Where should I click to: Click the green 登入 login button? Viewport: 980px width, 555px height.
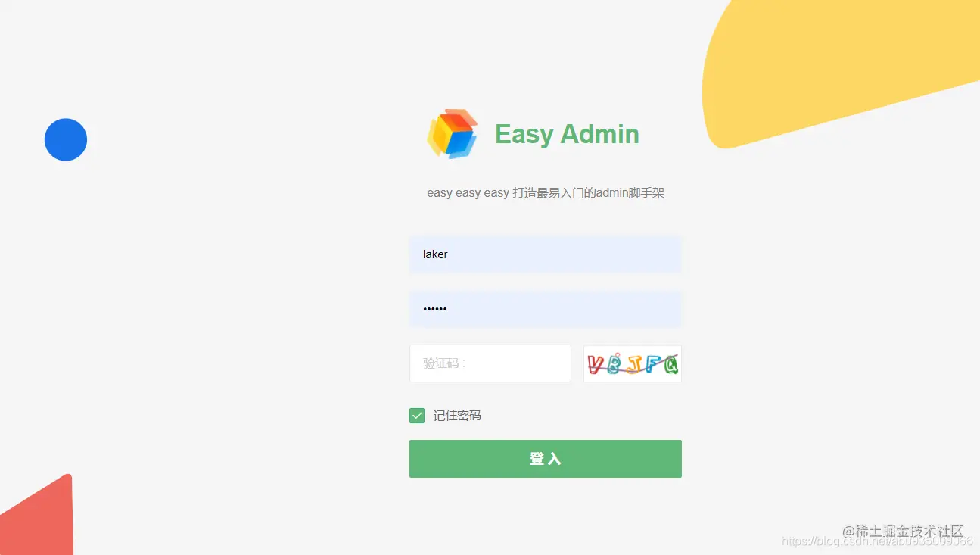[546, 459]
